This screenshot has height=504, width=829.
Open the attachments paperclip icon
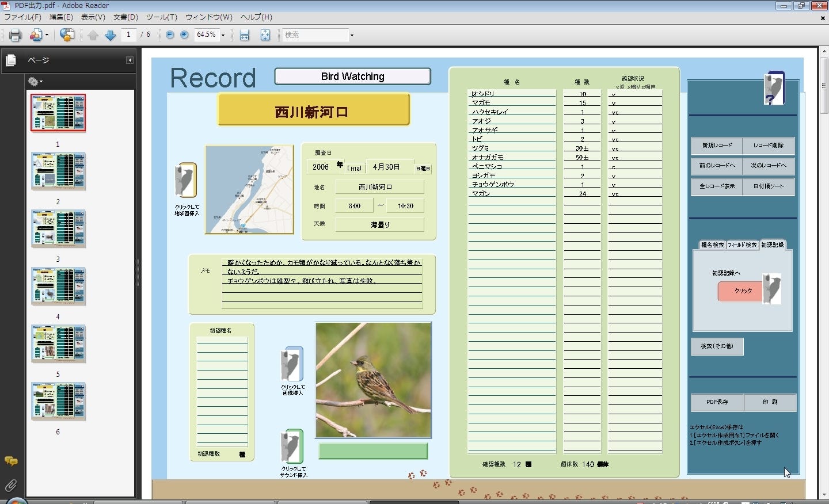11,486
